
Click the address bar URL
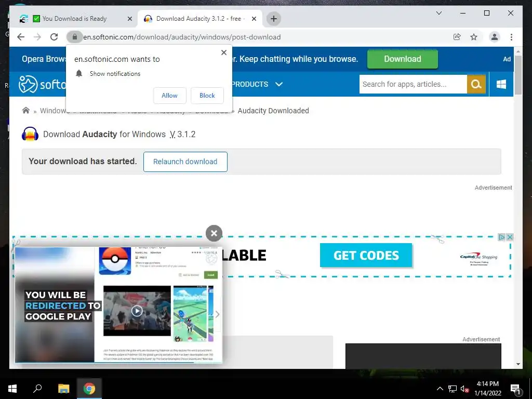[182, 37]
